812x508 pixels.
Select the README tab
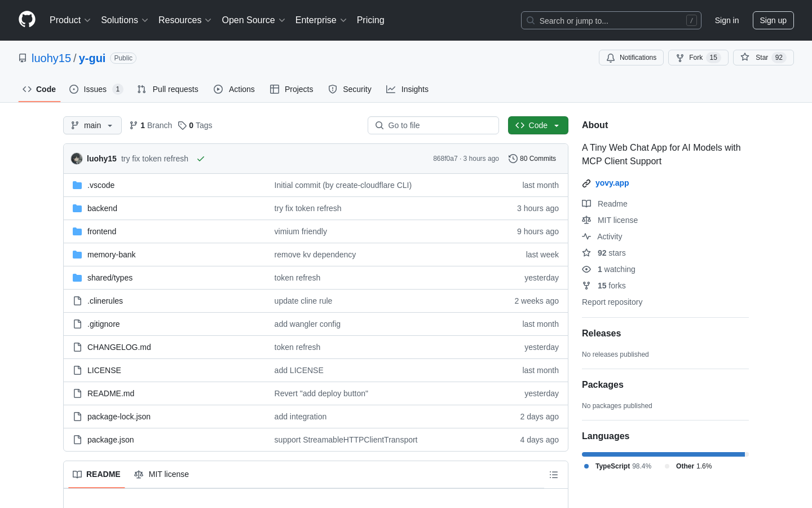tap(96, 474)
